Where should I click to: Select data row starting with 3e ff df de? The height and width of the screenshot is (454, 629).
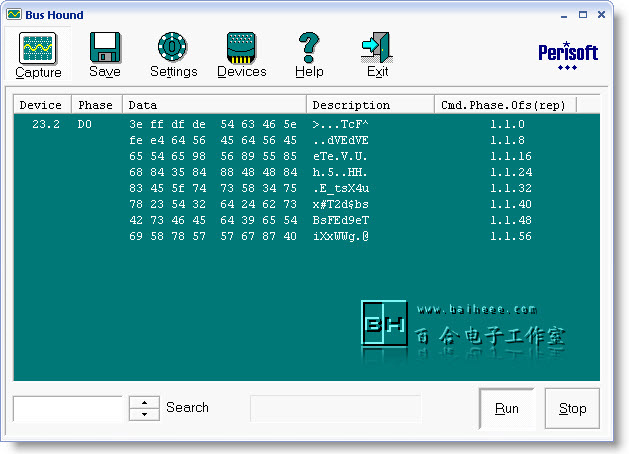coord(213,124)
